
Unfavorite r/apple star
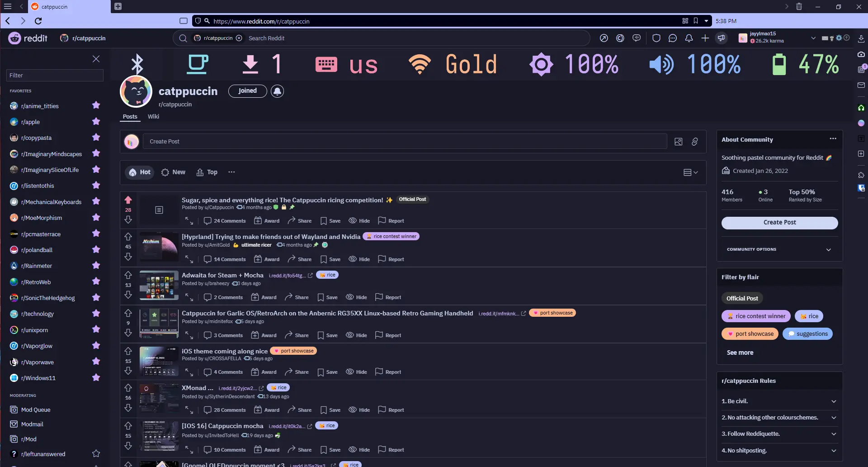click(96, 121)
